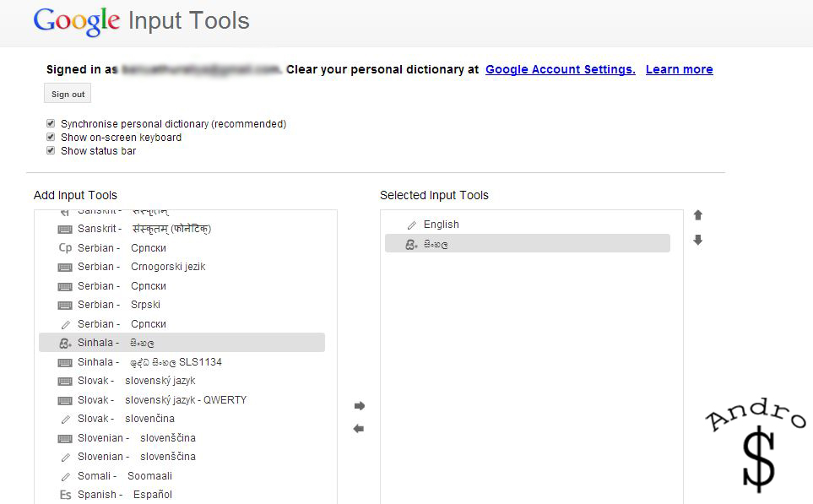Uncheck Show on-screen keyboard

click(51, 137)
